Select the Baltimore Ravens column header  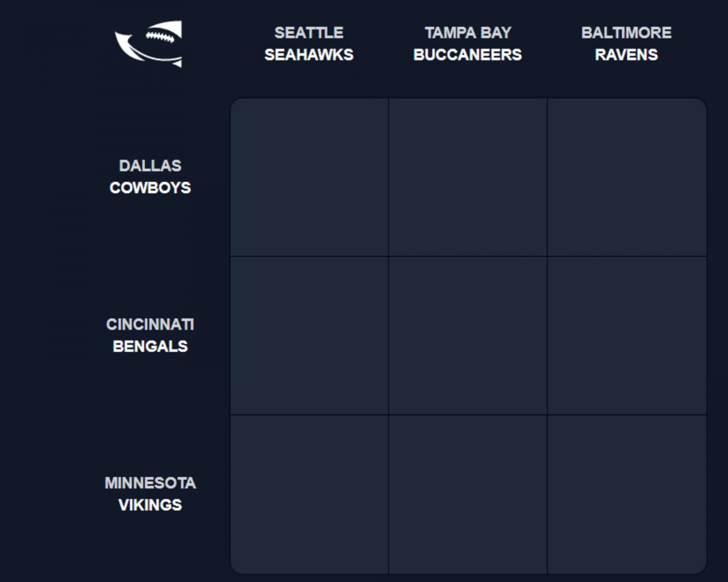click(x=627, y=44)
